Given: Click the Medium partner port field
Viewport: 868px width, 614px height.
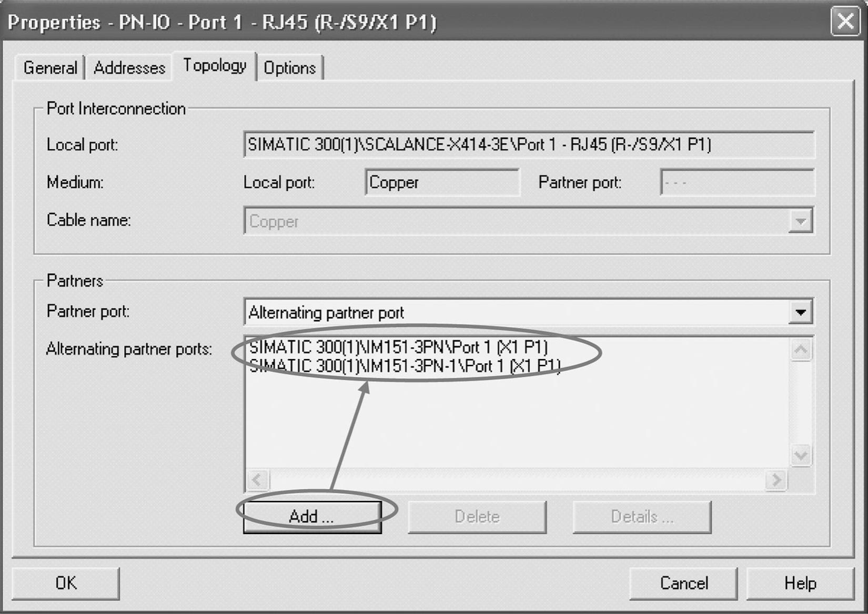Looking at the screenshot, I should click(x=737, y=182).
